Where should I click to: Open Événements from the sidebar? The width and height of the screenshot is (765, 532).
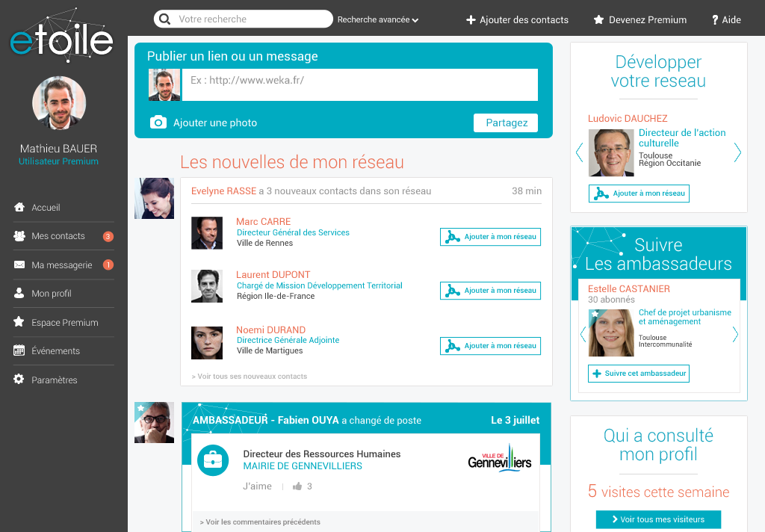(55, 351)
